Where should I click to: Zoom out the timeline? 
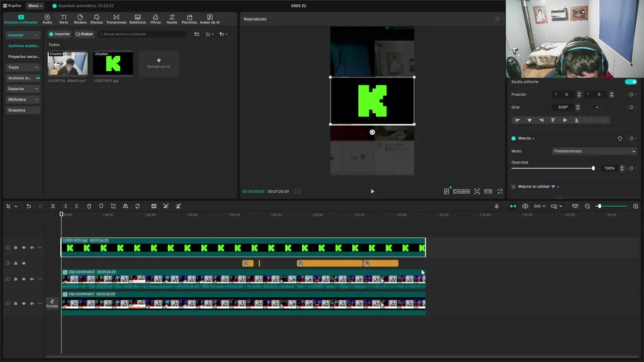(x=587, y=206)
